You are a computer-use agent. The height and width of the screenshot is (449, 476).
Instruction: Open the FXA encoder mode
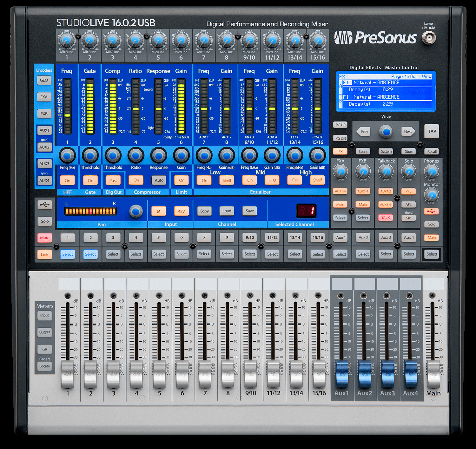pos(44,97)
